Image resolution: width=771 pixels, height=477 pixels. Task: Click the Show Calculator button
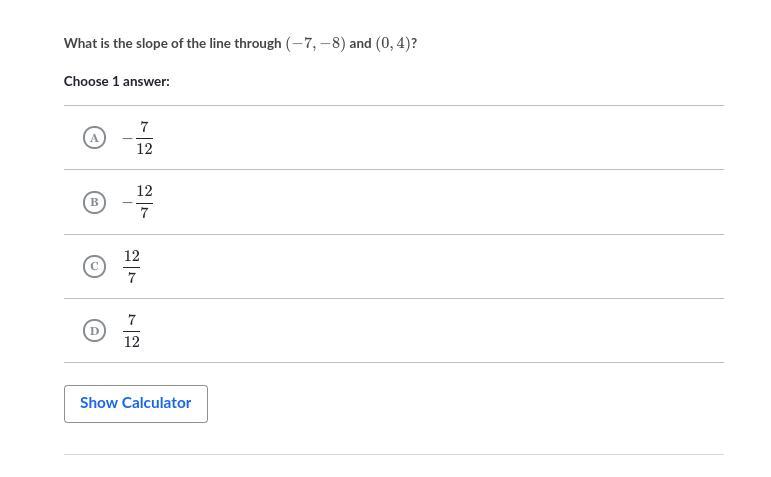pos(136,403)
